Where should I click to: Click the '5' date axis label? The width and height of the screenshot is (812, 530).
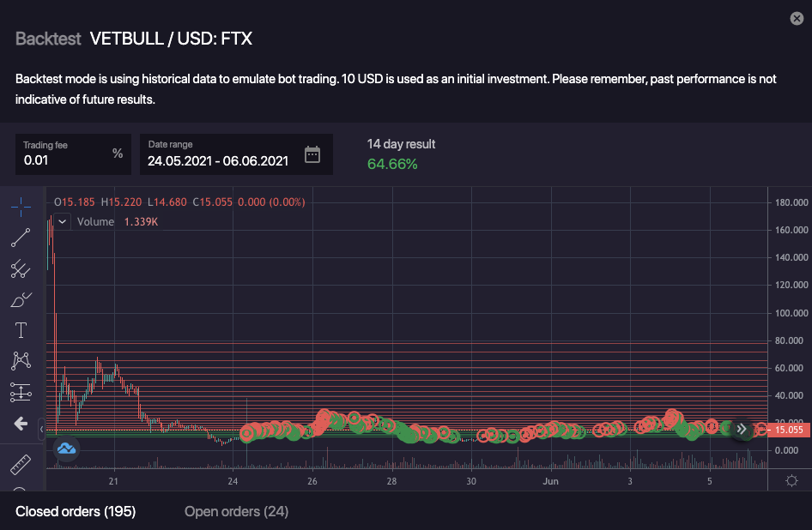coord(710,481)
